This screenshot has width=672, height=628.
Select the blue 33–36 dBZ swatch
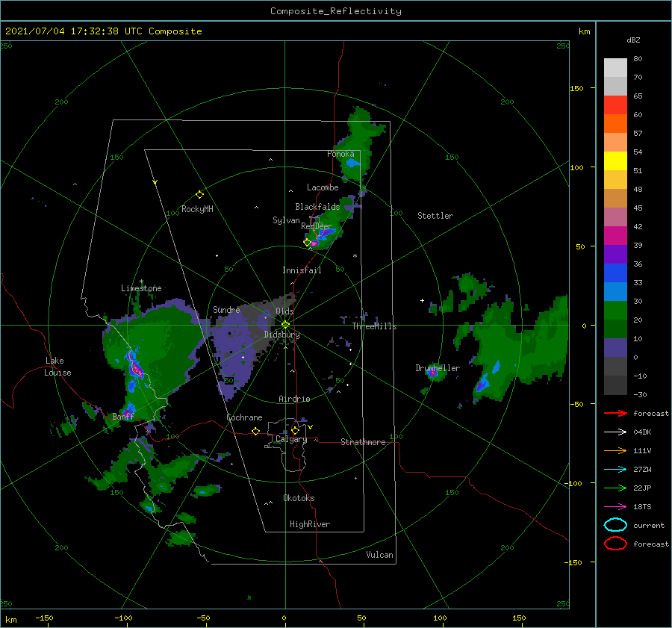click(615, 273)
